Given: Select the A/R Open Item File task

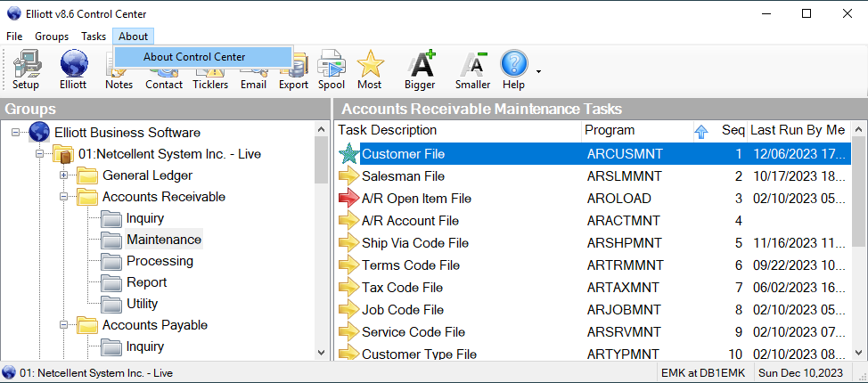Looking at the screenshot, I should click(x=416, y=198).
